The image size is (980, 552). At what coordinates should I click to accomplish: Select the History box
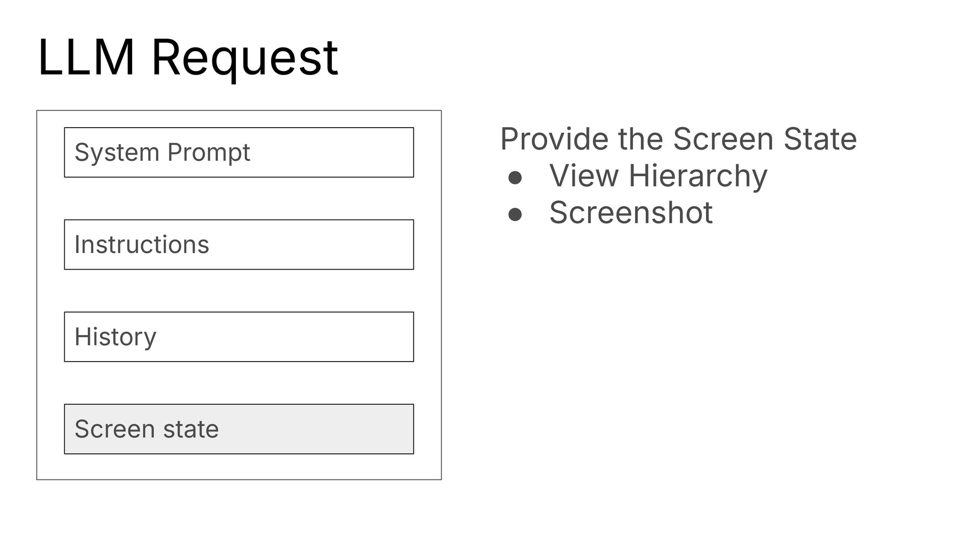pos(239,337)
